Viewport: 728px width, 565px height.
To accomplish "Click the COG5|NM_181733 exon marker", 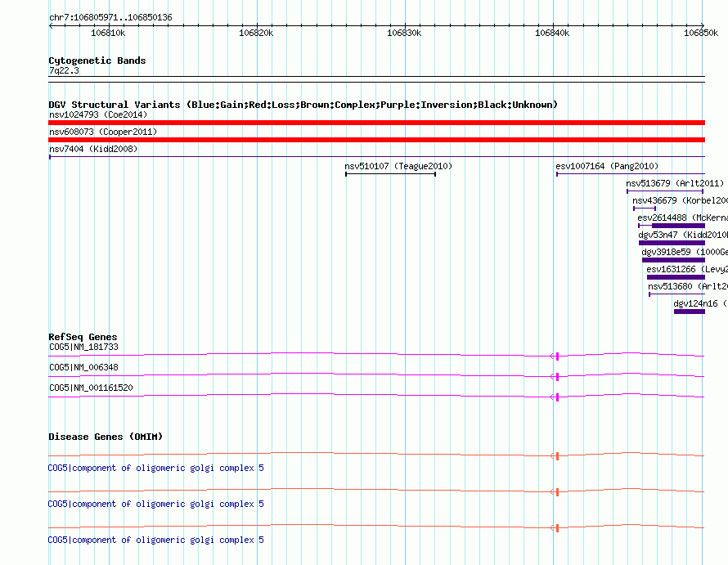I will tap(557, 356).
